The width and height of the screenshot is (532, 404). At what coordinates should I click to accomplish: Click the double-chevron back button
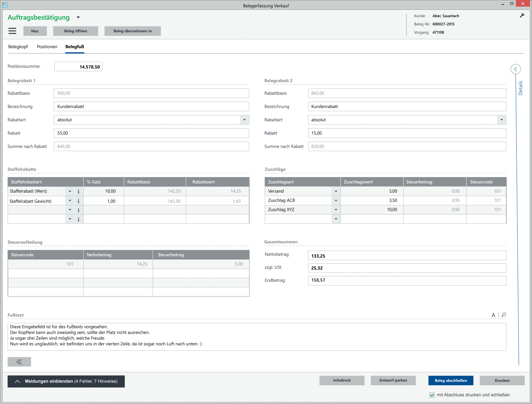(19, 362)
